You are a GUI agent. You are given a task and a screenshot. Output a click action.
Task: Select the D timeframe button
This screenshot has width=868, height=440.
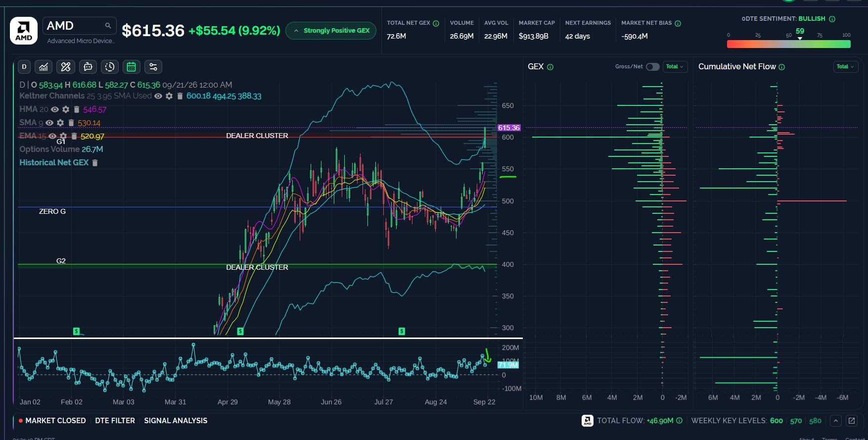pos(24,67)
